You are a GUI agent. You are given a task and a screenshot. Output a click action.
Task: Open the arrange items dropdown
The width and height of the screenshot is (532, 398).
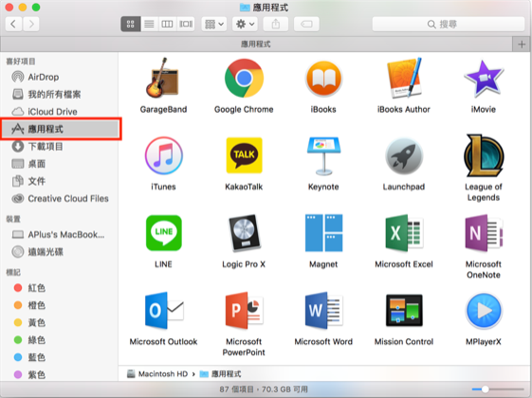pos(214,24)
